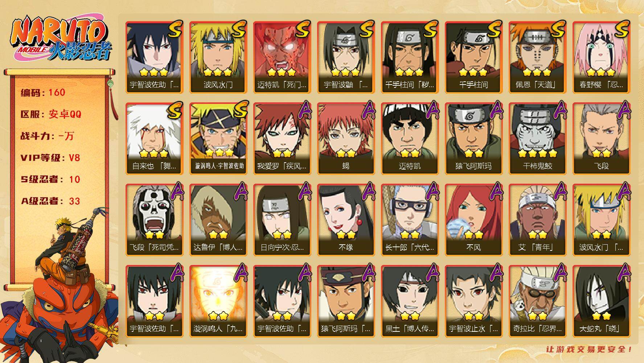This screenshot has width=644, height=363.
Task: Open the 大蛇丸「晓」 ninja card
Action: [601, 301]
